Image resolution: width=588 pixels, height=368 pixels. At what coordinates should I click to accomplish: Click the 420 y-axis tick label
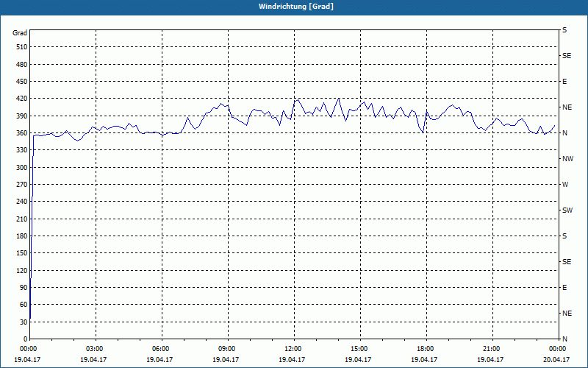22,99
